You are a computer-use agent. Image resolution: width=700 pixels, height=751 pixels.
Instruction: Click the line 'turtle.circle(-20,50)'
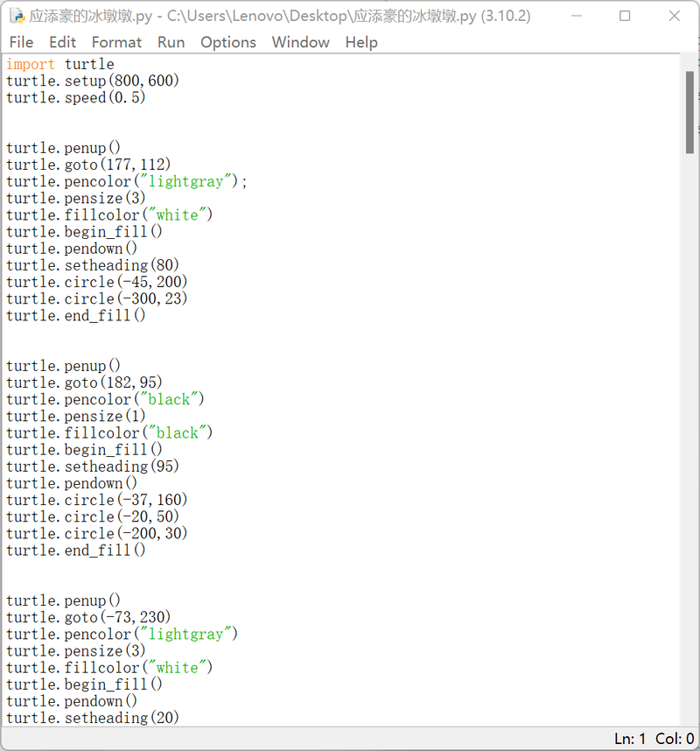[93, 516]
